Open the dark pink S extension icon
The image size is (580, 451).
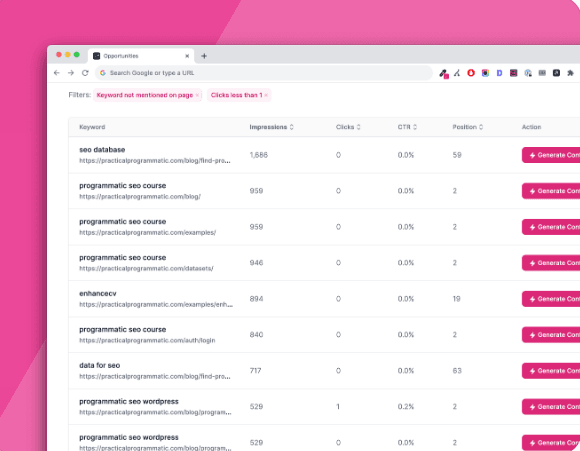pyautogui.click(x=513, y=73)
